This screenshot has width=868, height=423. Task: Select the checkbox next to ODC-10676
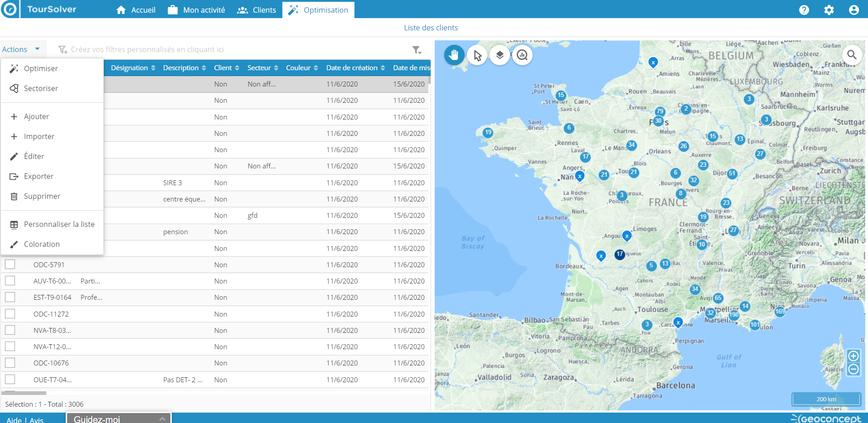pos(10,363)
